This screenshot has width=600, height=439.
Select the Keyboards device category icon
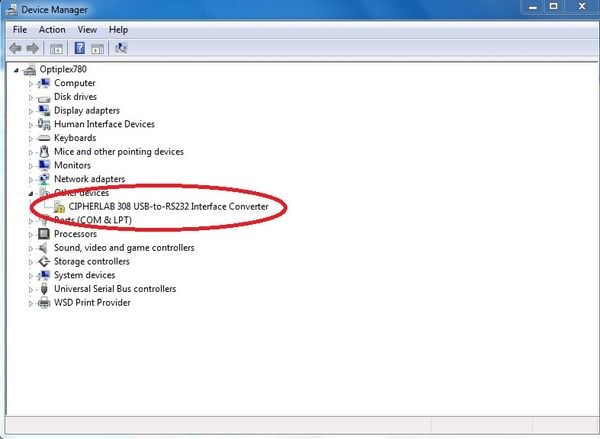[44, 138]
